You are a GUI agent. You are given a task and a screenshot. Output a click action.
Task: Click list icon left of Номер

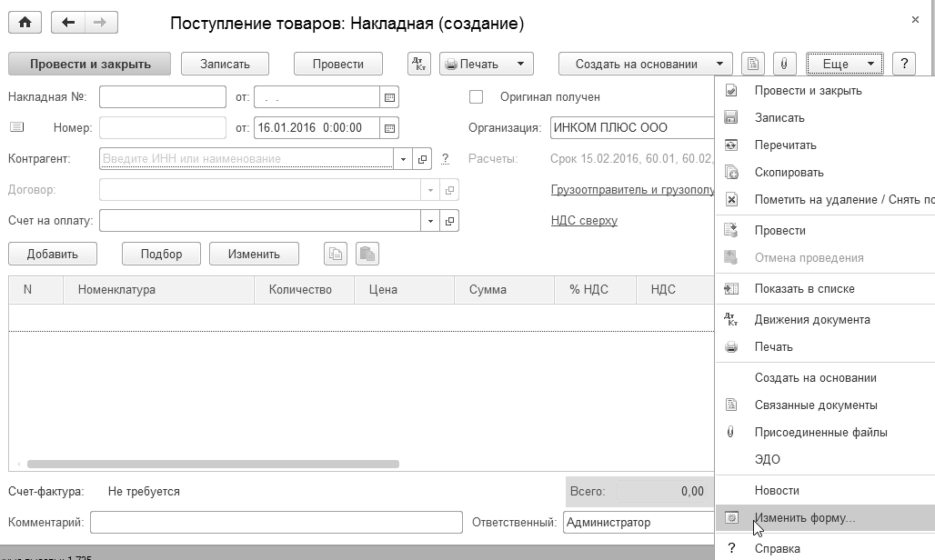[16, 127]
